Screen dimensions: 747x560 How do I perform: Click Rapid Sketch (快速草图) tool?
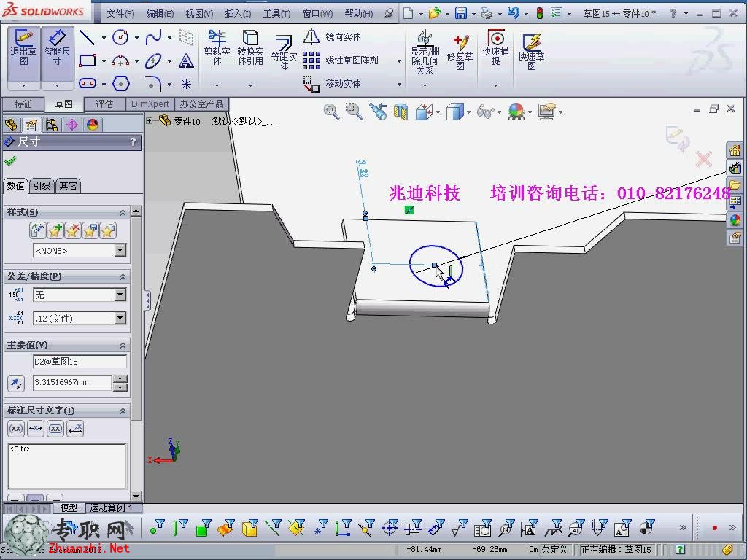coord(531,52)
